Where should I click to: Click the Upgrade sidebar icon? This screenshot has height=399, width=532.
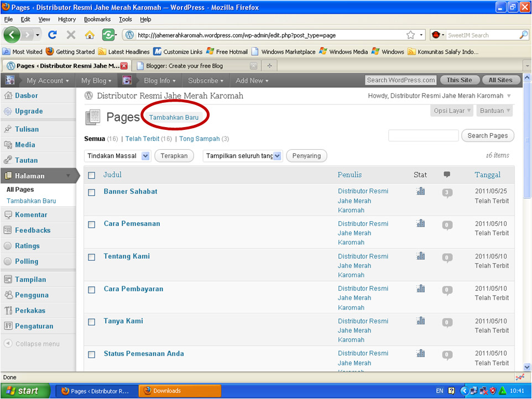pyautogui.click(x=8, y=111)
